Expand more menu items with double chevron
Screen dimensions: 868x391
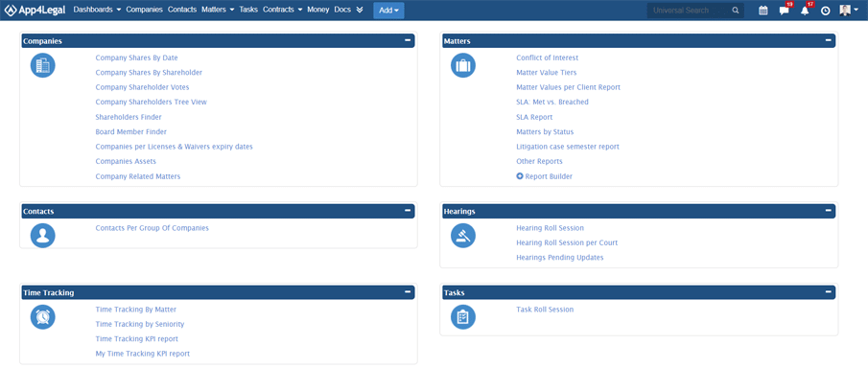(x=360, y=10)
